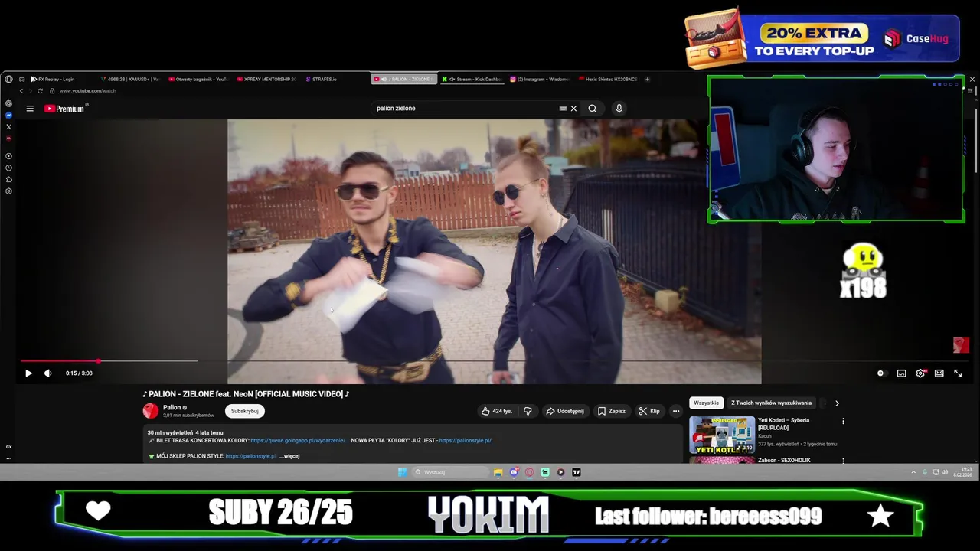Mute the video volume speaker
Viewport: 980px width, 551px height.
pyautogui.click(x=47, y=373)
